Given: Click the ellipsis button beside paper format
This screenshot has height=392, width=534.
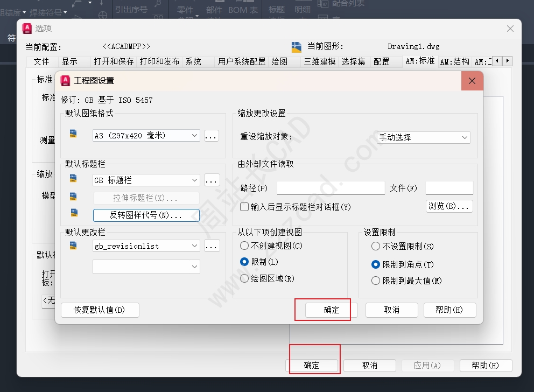Looking at the screenshot, I should click(x=212, y=136).
